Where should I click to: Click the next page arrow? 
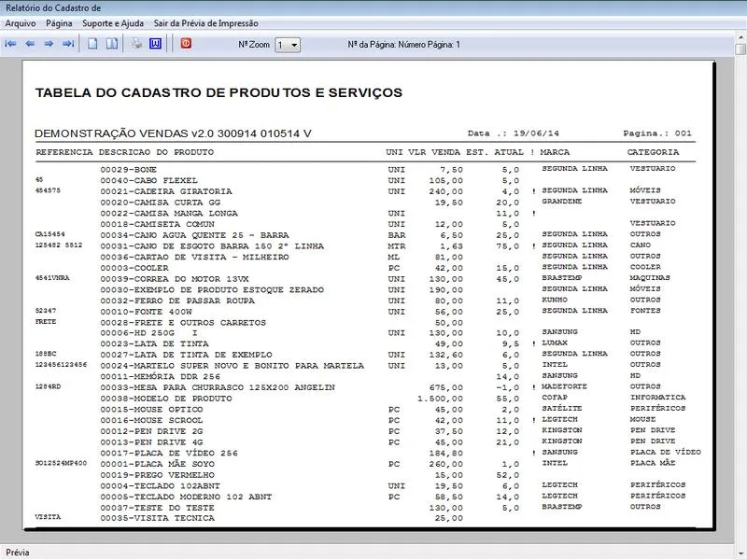pos(49,44)
